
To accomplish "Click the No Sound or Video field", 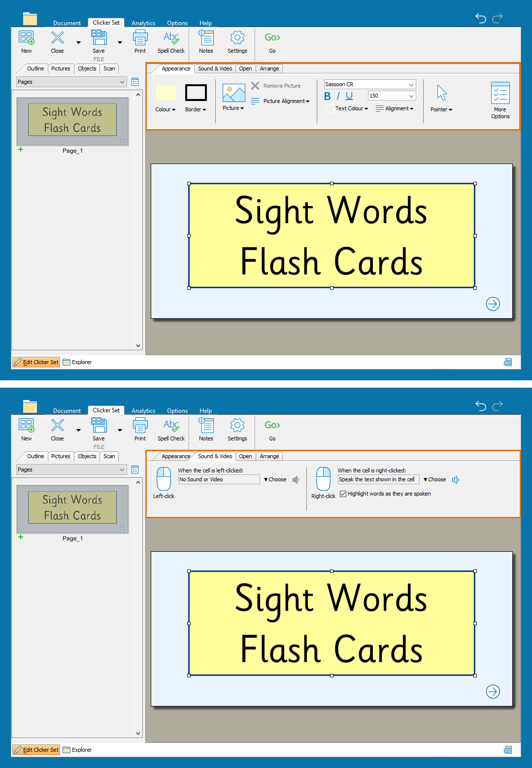I will pyautogui.click(x=219, y=479).
